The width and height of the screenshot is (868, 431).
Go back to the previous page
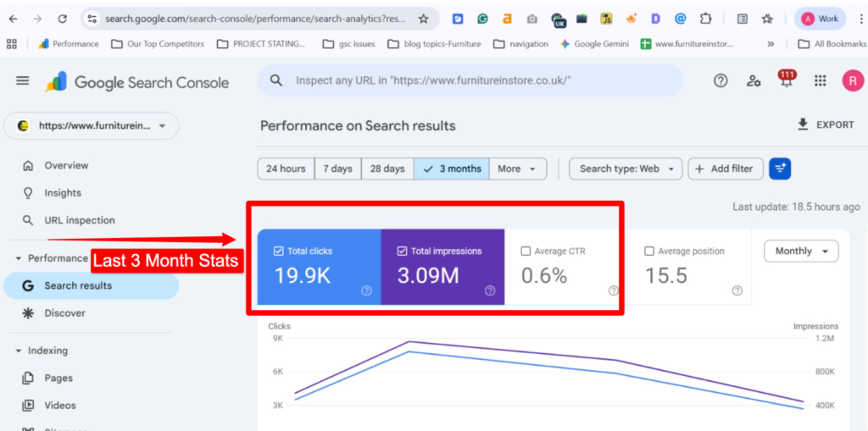(x=13, y=19)
